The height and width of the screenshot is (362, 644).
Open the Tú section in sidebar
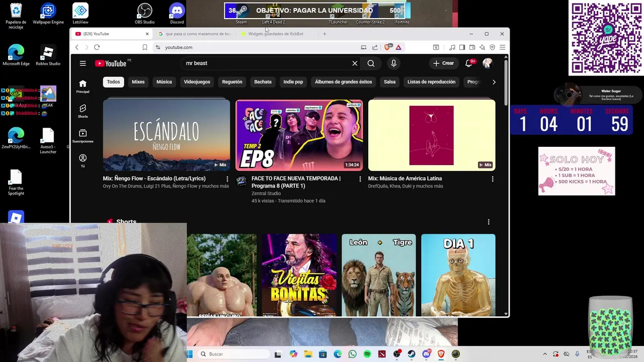coord(83,160)
